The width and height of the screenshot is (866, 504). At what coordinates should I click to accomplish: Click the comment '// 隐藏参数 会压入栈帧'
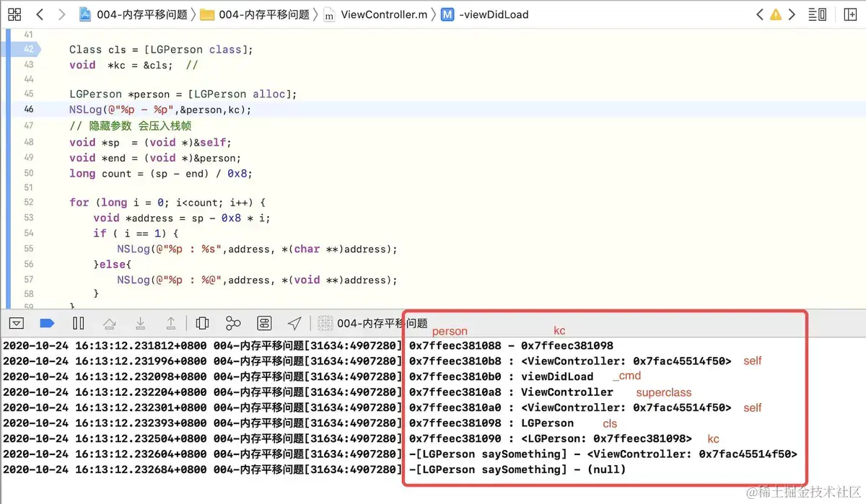130,125
